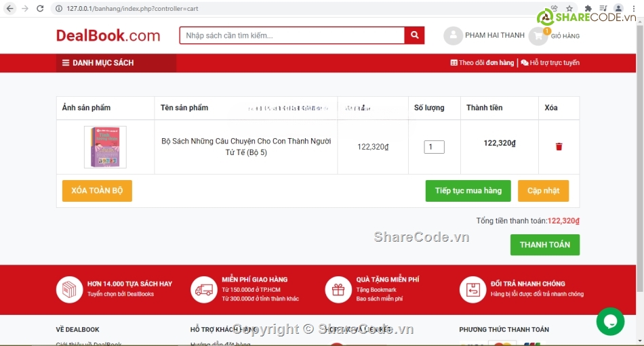Click the quantity input box showing 1
The image size is (644, 346).
[434, 147]
